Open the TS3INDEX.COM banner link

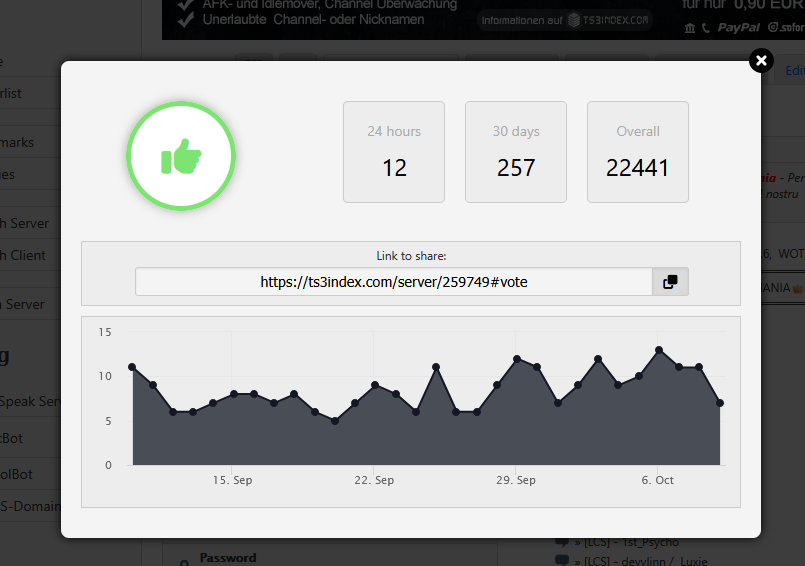(x=565, y=21)
